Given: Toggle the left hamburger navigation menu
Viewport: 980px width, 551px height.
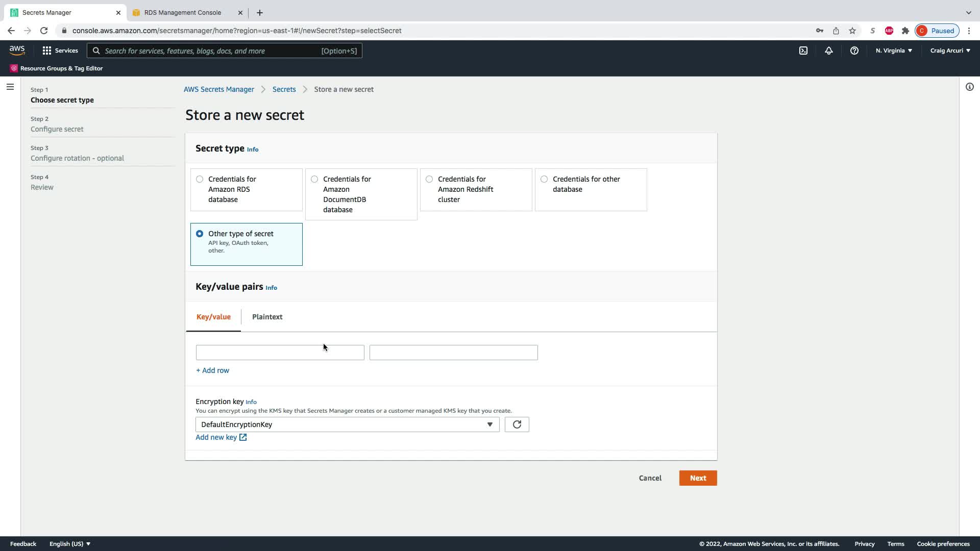Looking at the screenshot, I should point(10,87).
